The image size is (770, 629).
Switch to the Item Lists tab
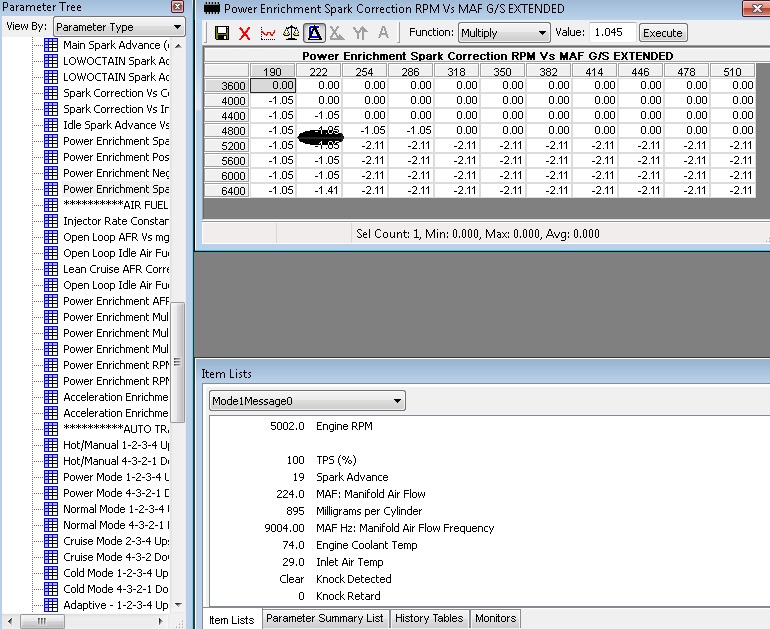point(232,620)
